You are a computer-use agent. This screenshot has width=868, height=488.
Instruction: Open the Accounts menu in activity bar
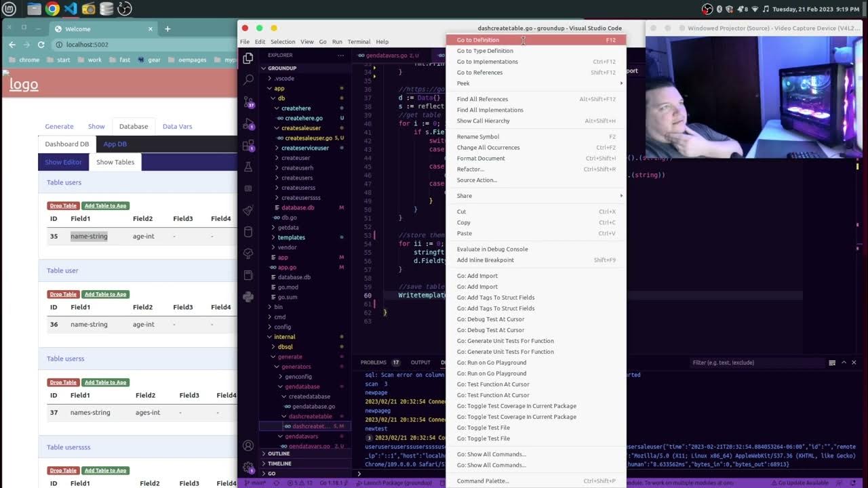248,446
